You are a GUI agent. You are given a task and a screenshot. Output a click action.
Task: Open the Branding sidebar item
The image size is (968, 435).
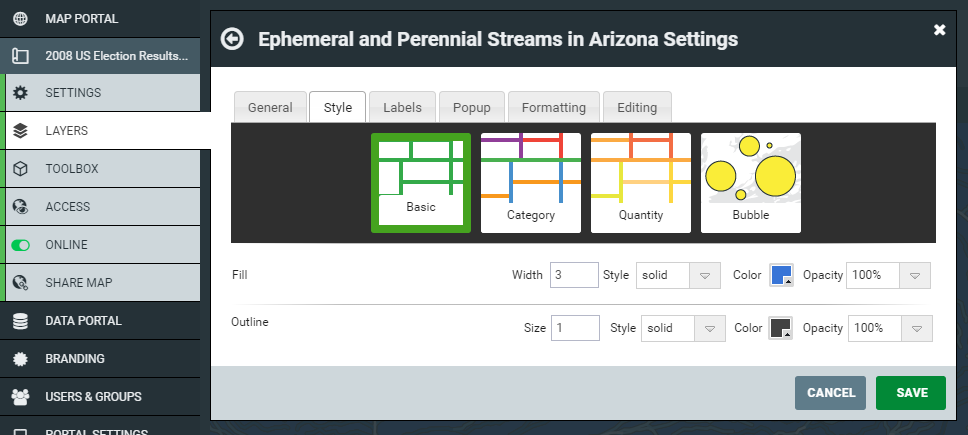pyautogui.click(x=100, y=358)
